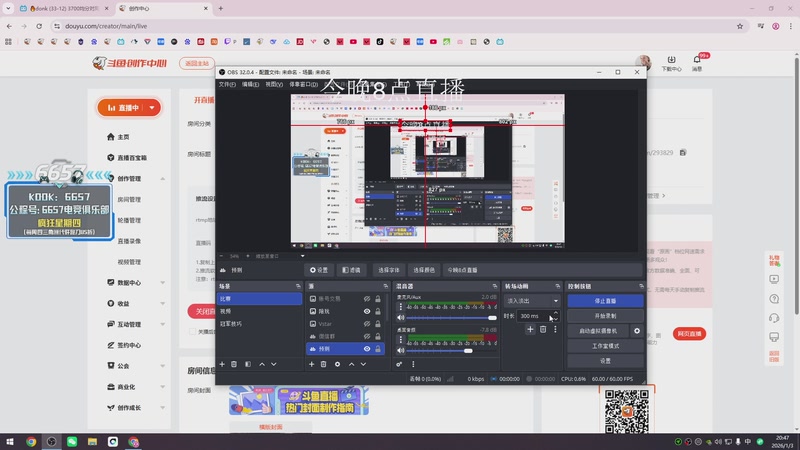Remove selected source with trash icon
The width and height of the screenshot is (800, 450).
click(323, 364)
